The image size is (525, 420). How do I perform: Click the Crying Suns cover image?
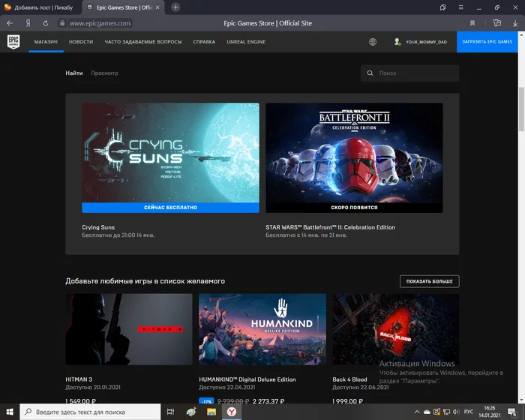pyautogui.click(x=170, y=153)
